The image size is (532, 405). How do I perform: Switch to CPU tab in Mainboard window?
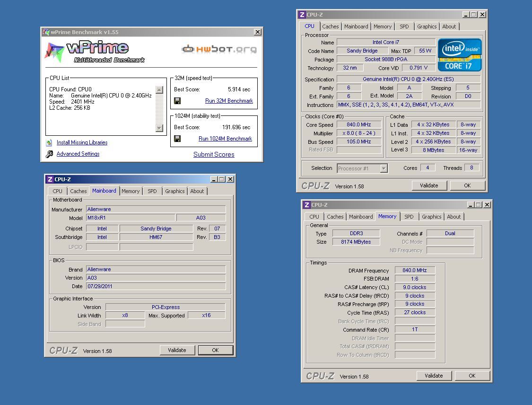[57, 191]
